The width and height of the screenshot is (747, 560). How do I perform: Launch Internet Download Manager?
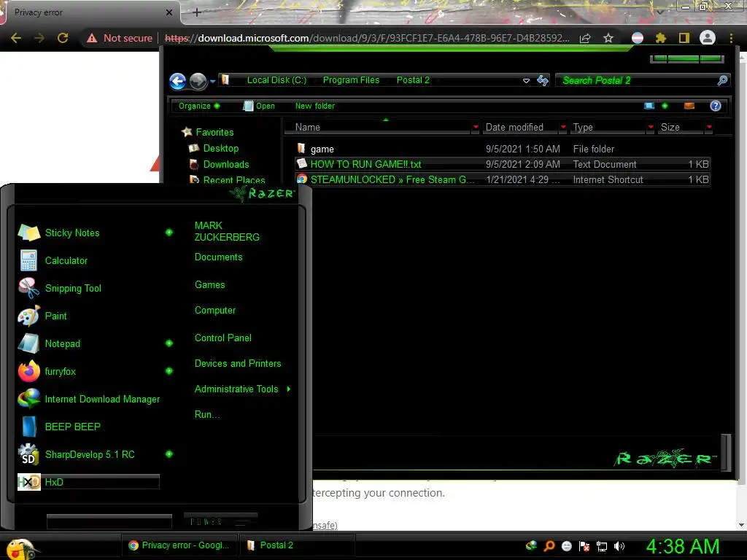point(88,399)
